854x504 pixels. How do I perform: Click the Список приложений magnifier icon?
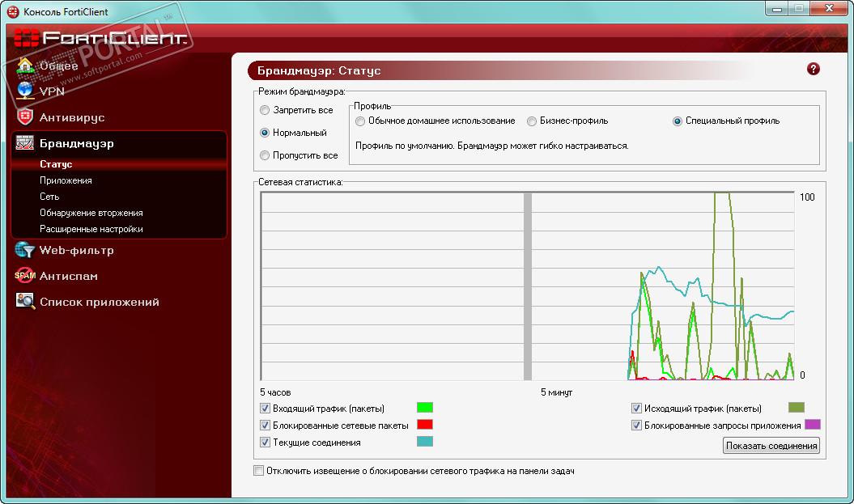(x=25, y=301)
